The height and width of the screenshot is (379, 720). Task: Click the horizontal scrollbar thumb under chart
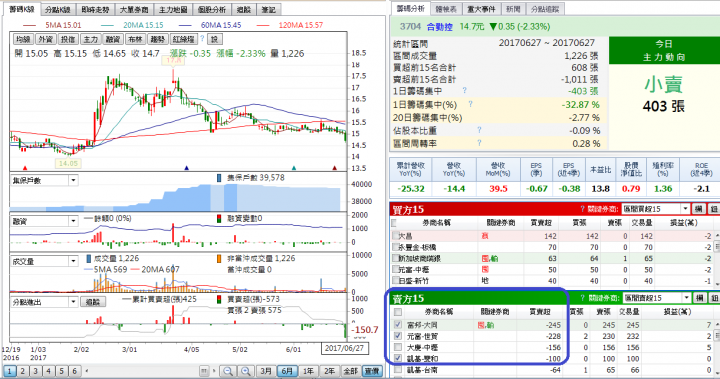point(204,371)
